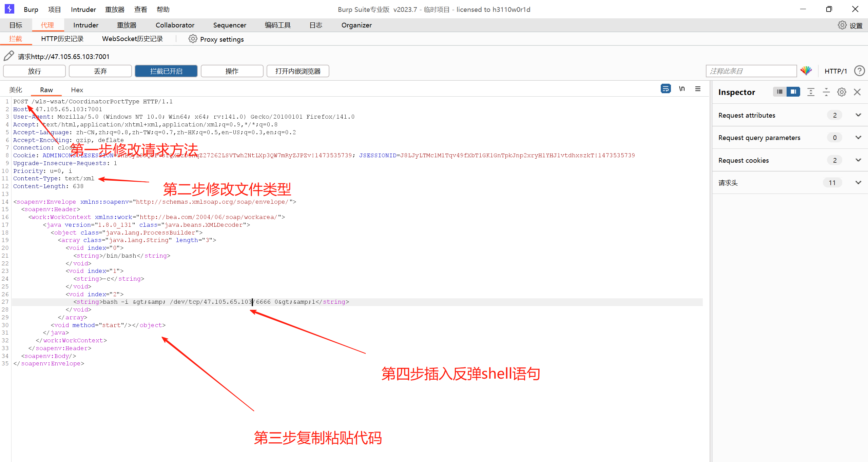Click the Content-Length: 638 line
Image resolution: width=868 pixels, height=462 pixels.
48,186
